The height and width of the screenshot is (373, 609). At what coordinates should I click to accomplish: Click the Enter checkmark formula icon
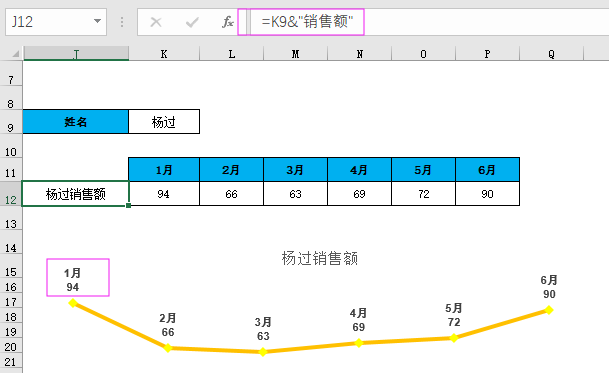[x=192, y=22]
